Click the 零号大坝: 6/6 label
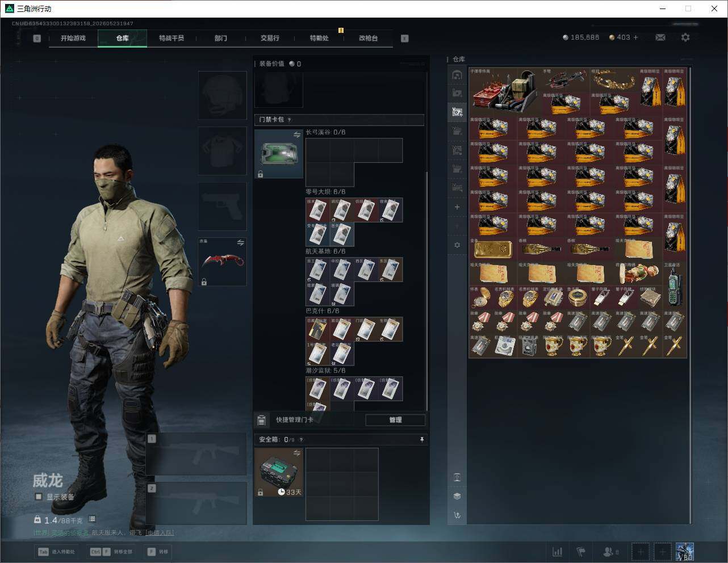This screenshot has width=728, height=563. coord(325,192)
